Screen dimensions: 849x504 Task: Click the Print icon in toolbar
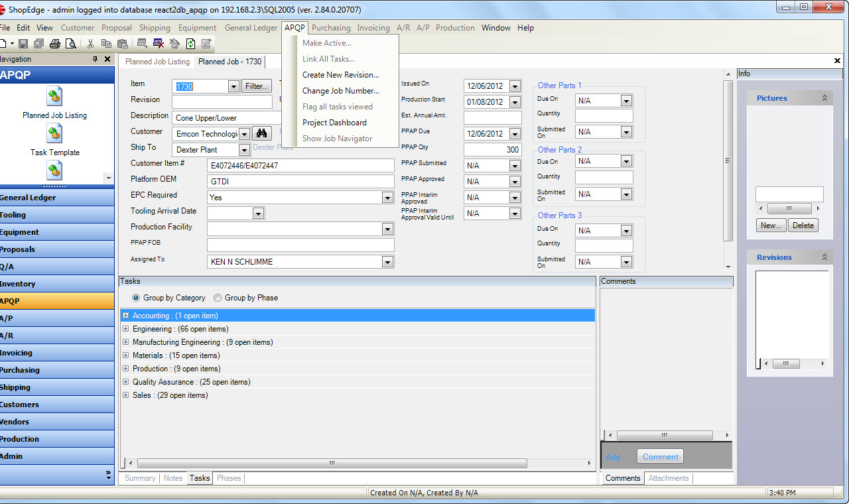55,44
